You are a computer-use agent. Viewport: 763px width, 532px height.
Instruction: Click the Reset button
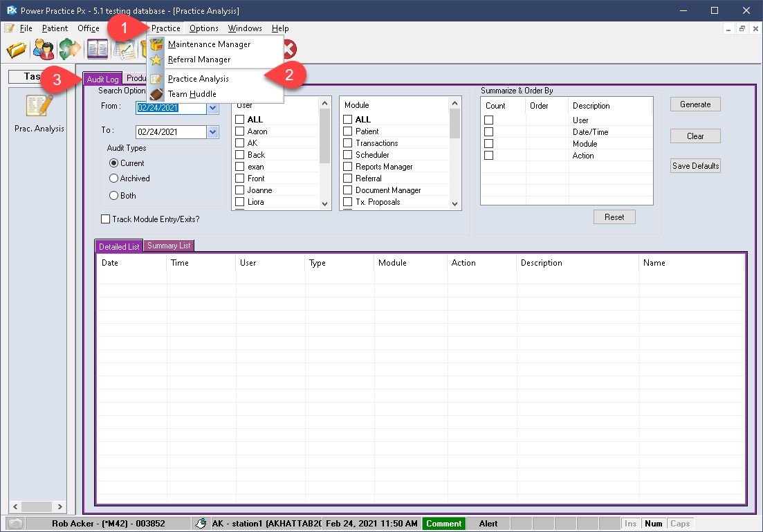[x=614, y=217]
